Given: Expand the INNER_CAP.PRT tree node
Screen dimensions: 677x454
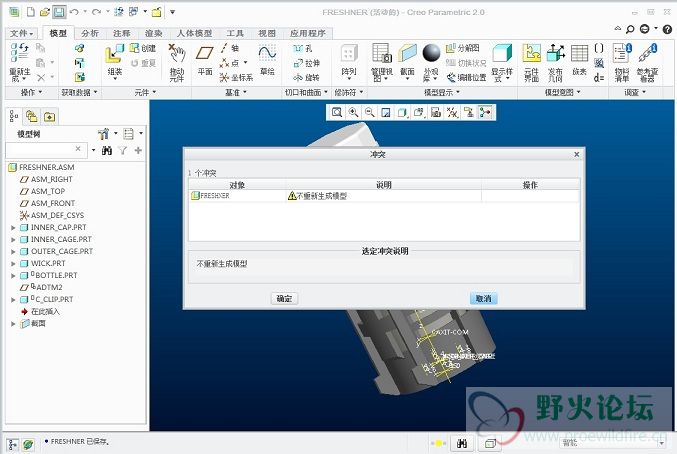Looking at the screenshot, I should coord(13,227).
